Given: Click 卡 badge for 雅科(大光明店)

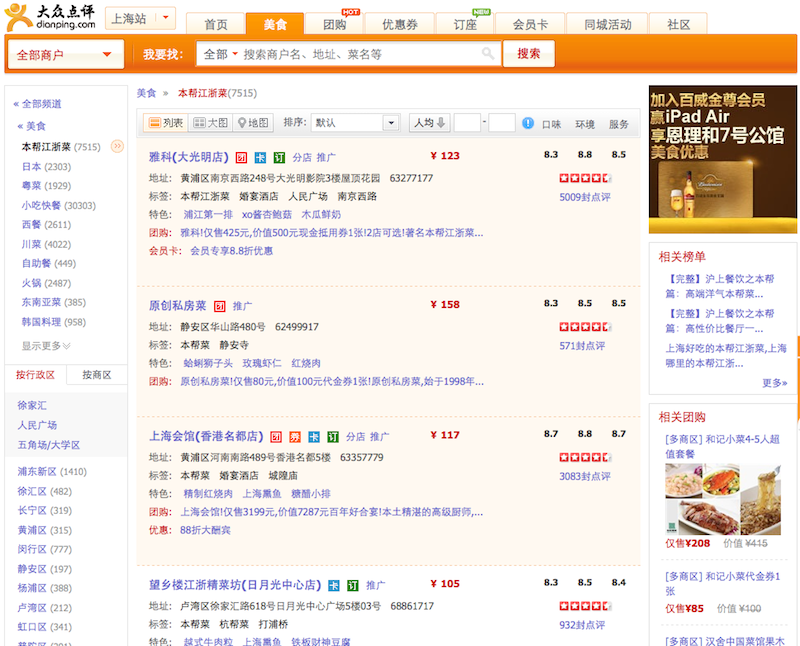Looking at the screenshot, I should (x=260, y=158).
